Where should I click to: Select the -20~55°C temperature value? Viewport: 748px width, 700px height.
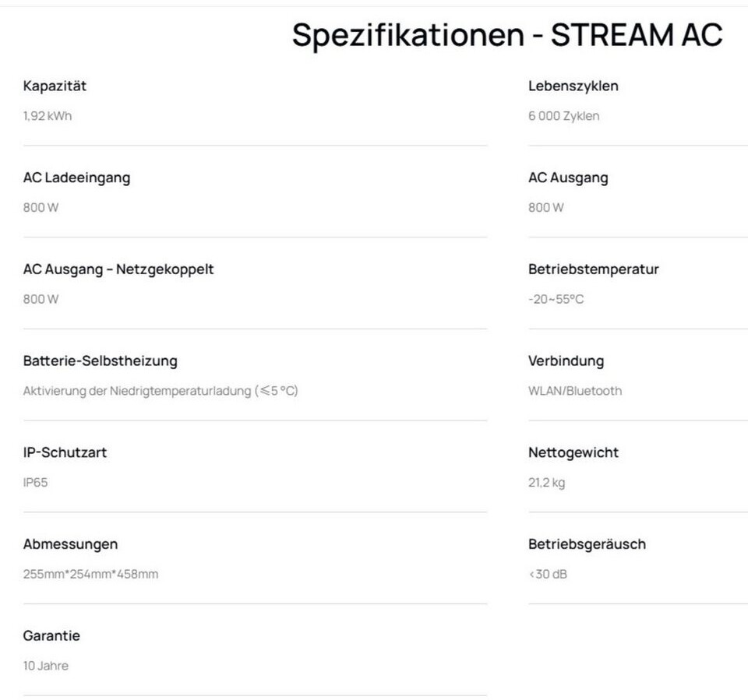[x=556, y=299]
